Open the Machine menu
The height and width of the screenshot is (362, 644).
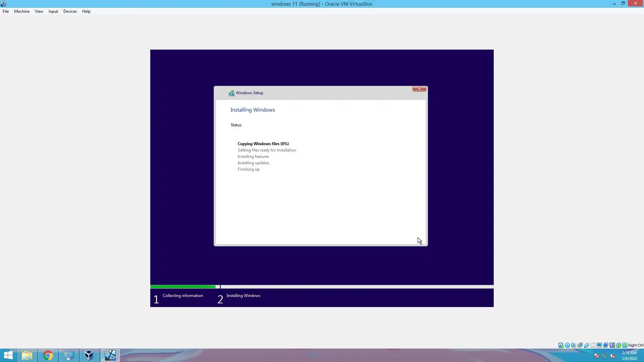pos(22,11)
